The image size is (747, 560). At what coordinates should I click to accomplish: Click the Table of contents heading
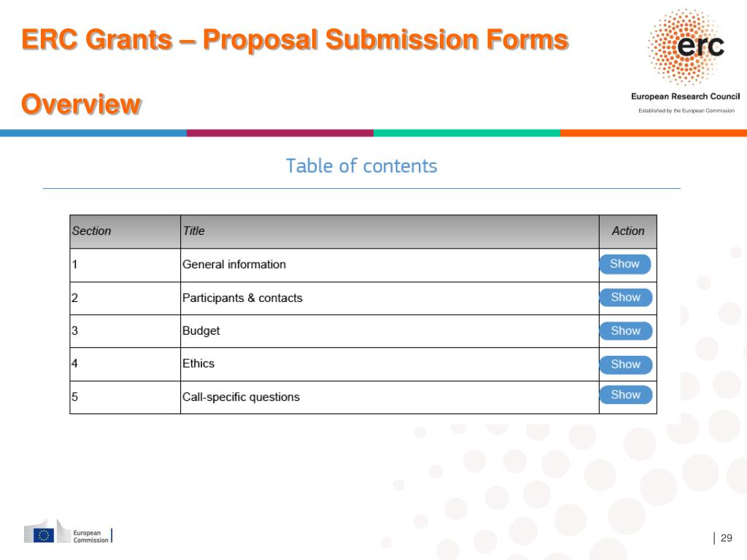pos(361,166)
